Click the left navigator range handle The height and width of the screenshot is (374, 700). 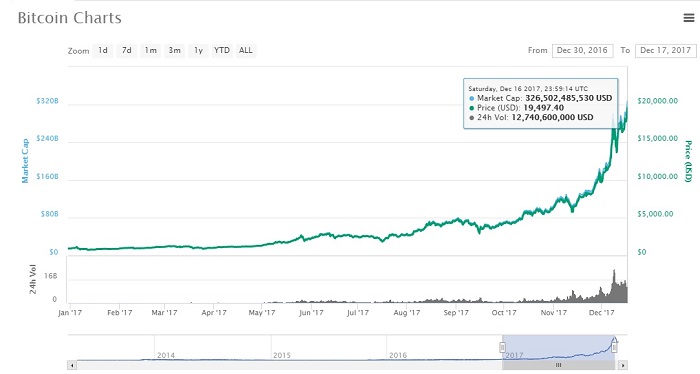(502, 347)
